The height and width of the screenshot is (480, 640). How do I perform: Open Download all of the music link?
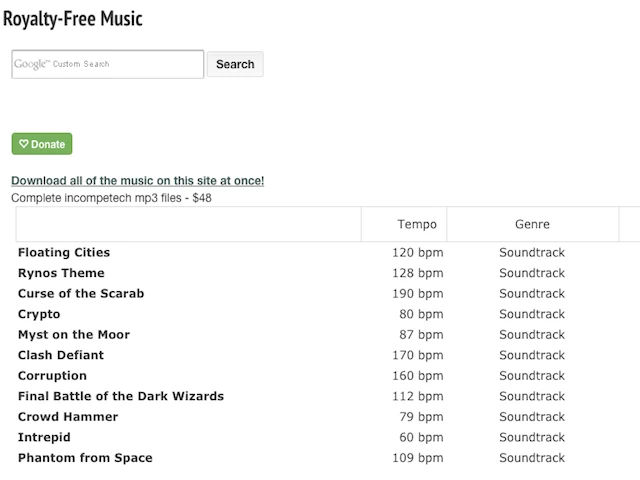point(138,181)
